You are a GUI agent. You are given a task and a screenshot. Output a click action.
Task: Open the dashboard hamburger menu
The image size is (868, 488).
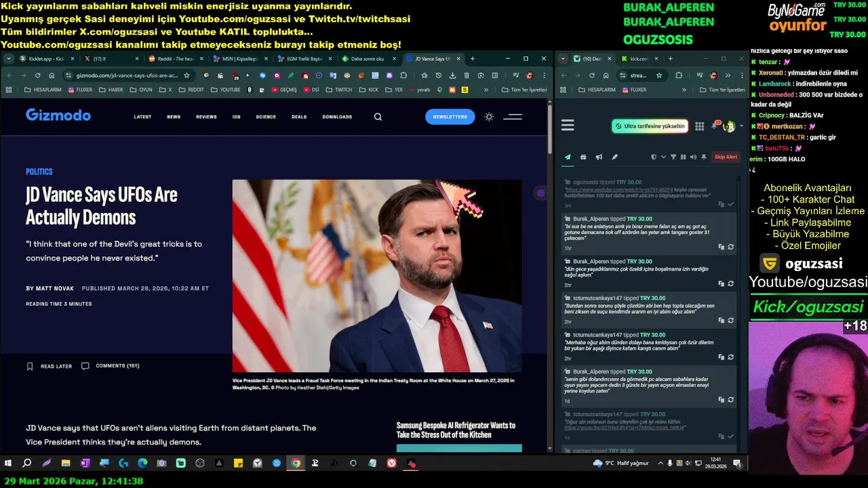pos(568,125)
